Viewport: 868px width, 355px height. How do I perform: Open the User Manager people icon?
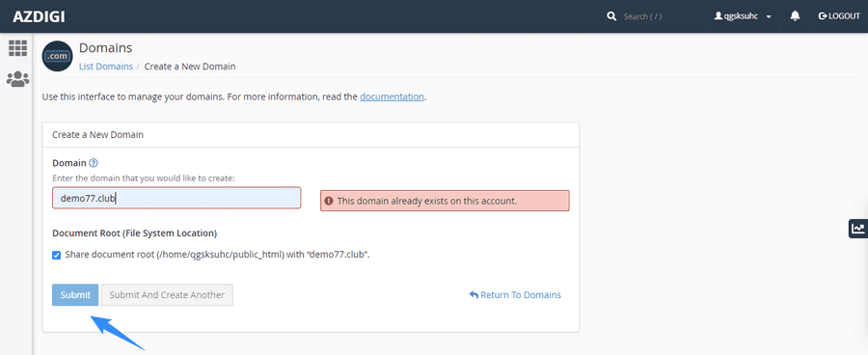(17, 79)
